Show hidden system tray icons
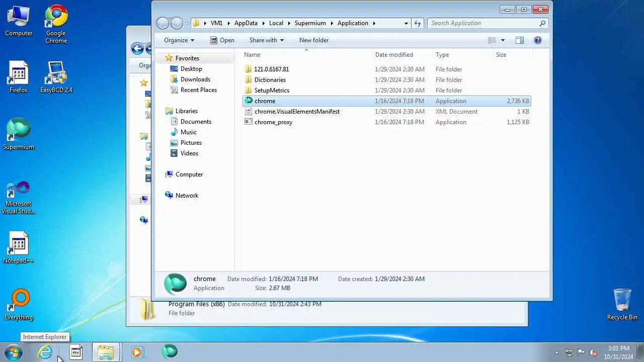 pos(556,352)
